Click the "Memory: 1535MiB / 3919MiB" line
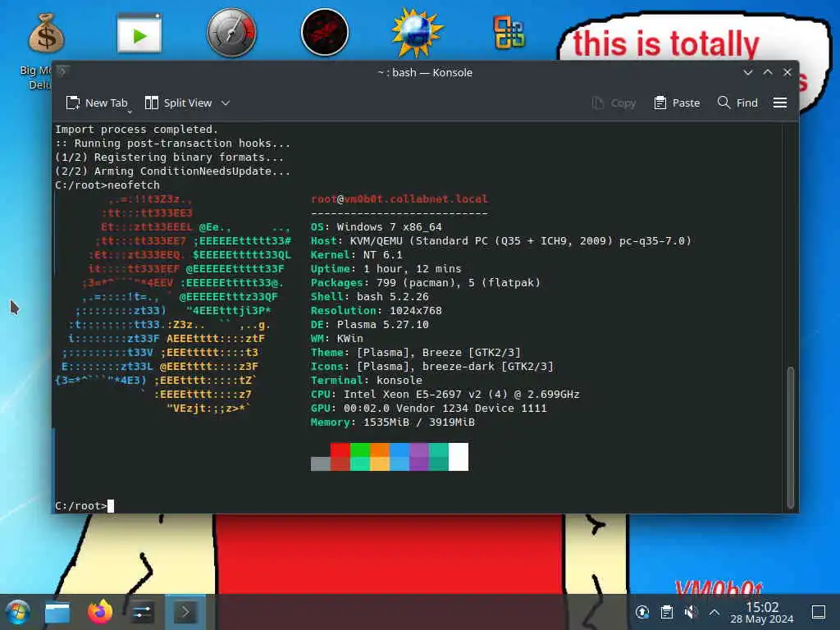The width and height of the screenshot is (840, 630). point(393,422)
